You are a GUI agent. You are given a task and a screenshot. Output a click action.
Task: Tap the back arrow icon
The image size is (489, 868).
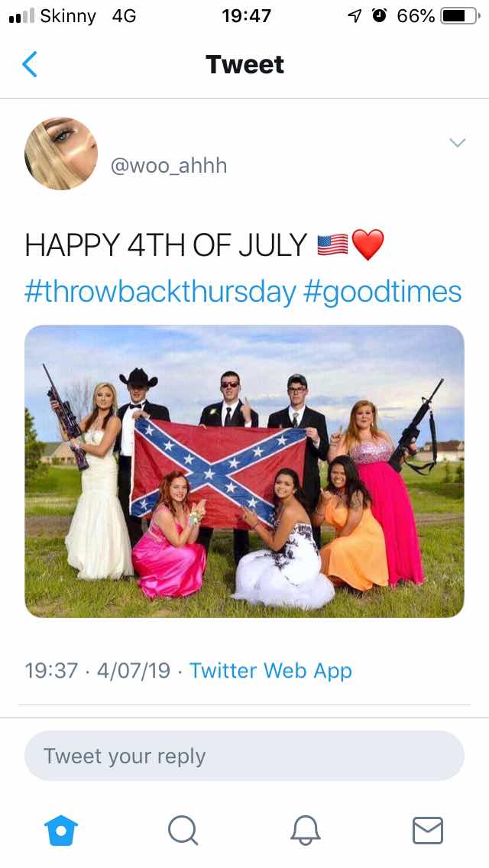pos(30,64)
